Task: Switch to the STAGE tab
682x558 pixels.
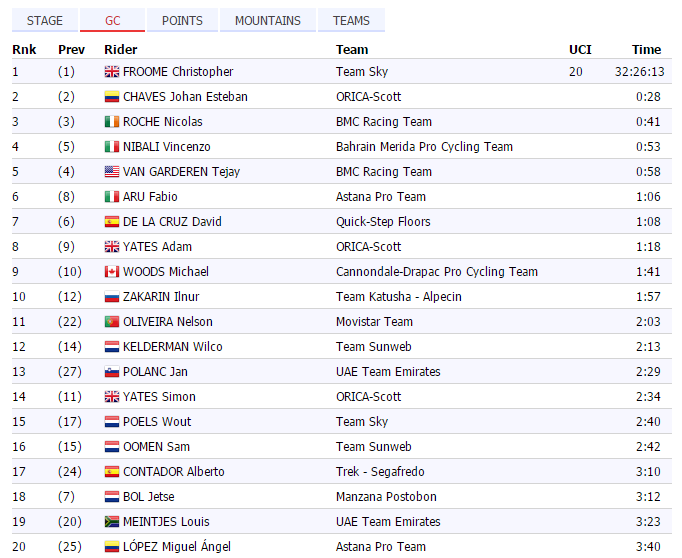Action: coord(45,20)
